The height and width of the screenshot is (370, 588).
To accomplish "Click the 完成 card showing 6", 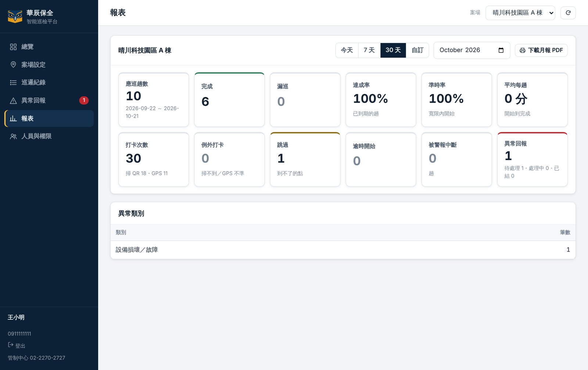I will [229, 100].
